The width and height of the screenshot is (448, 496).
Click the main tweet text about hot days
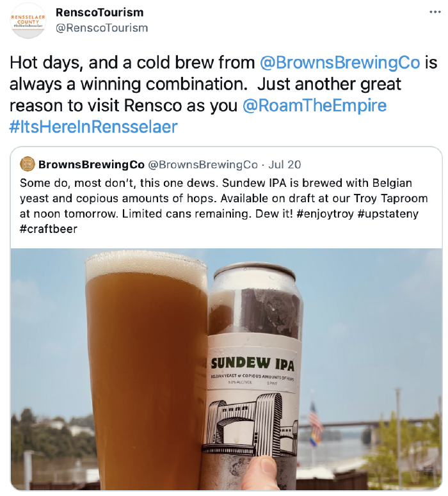pos(223,95)
